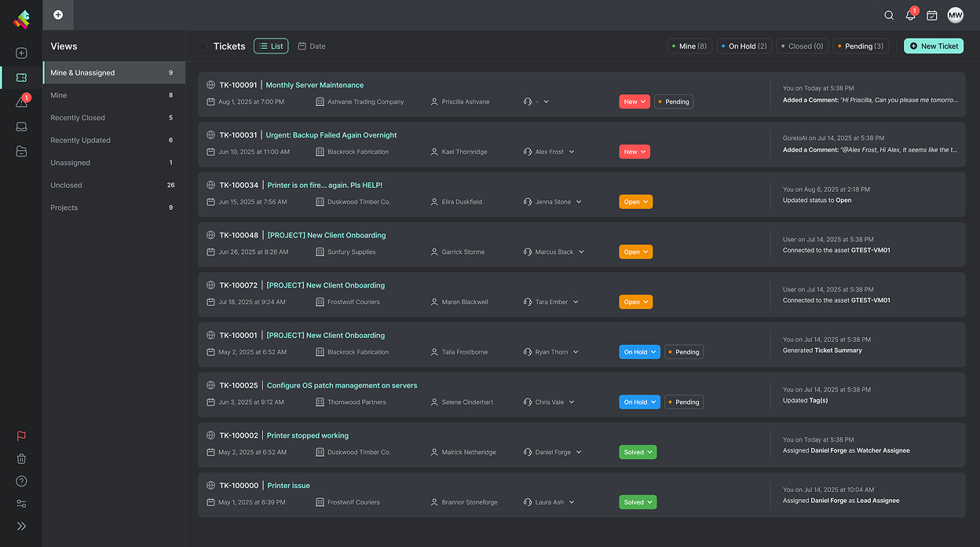Open Monthly Server Maintenance ticket
The height and width of the screenshot is (547, 980).
pos(315,85)
